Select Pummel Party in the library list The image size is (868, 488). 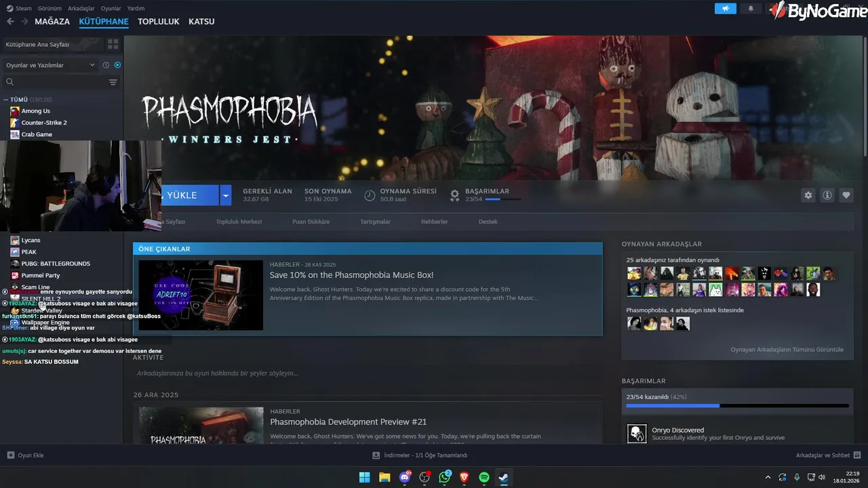(41, 275)
